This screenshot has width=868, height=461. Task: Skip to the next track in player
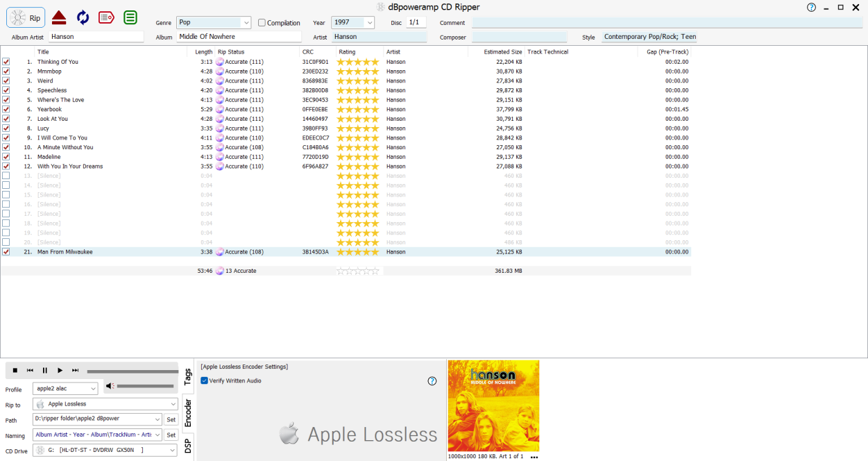coord(76,370)
